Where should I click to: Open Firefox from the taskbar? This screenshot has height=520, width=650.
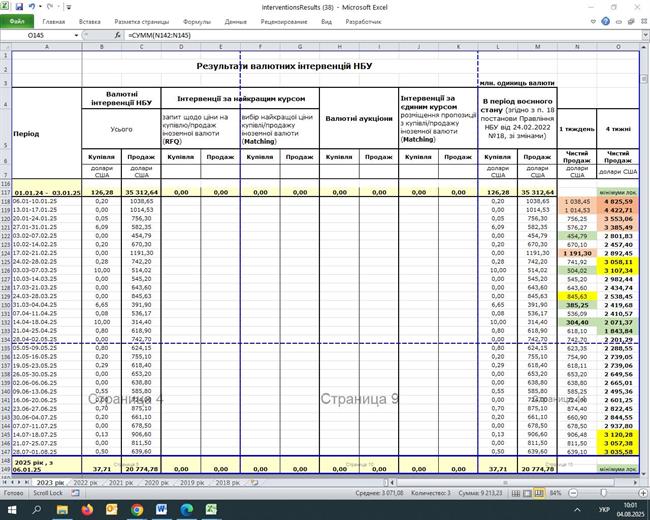click(x=87, y=510)
